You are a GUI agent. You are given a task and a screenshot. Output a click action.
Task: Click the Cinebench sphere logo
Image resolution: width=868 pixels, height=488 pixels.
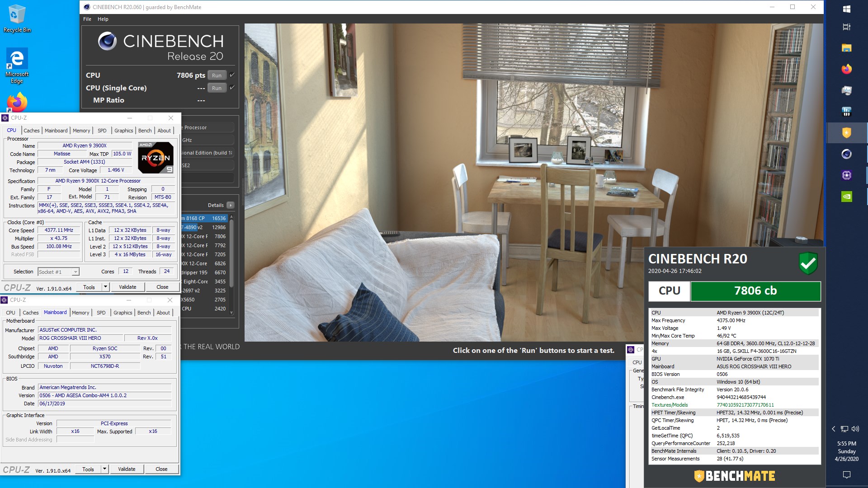[108, 41]
